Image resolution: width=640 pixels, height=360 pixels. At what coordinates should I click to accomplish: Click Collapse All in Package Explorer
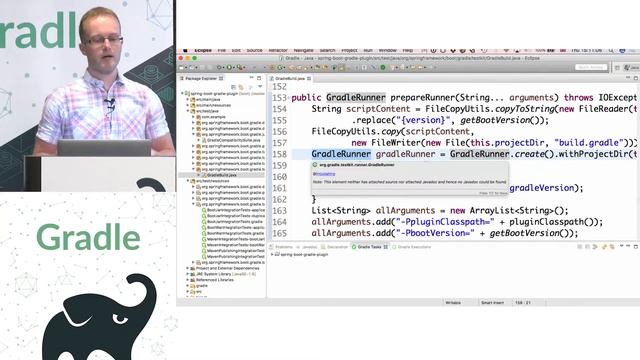point(234,87)
